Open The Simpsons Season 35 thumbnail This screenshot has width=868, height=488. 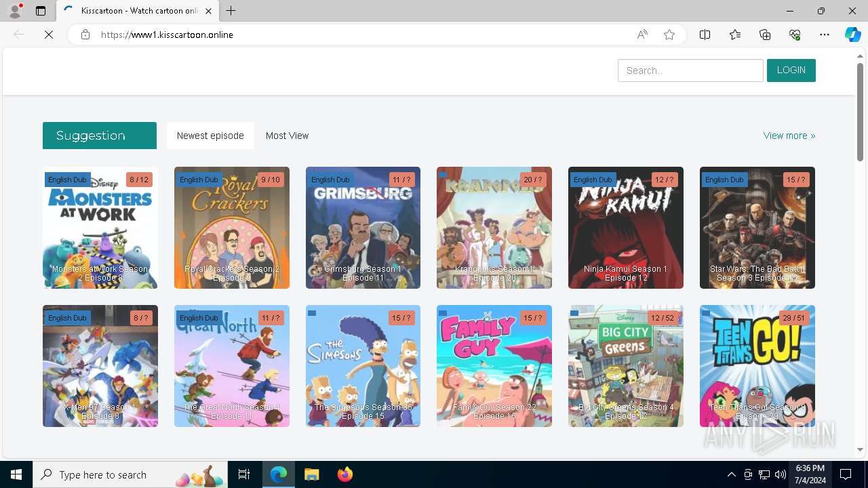pos(363,366)
